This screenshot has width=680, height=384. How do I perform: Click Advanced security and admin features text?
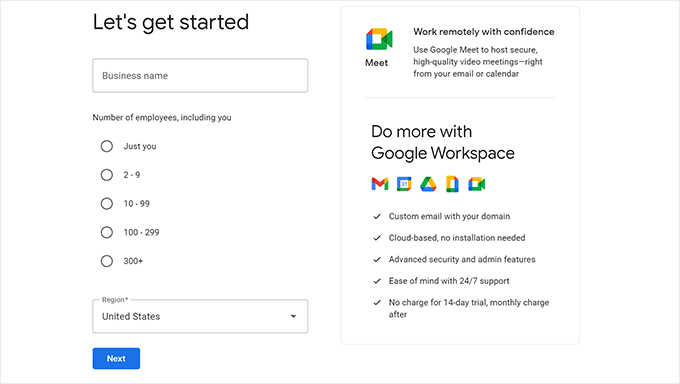coord(462,259)
